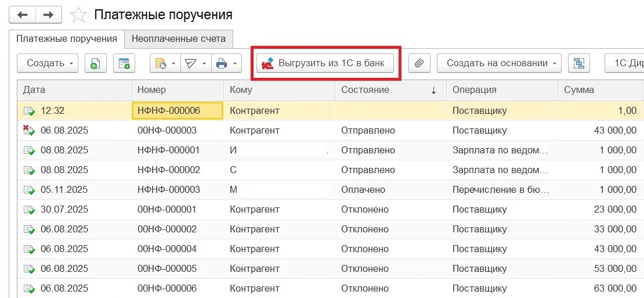Open the Создать dropdown button

[x=48, y=63]
